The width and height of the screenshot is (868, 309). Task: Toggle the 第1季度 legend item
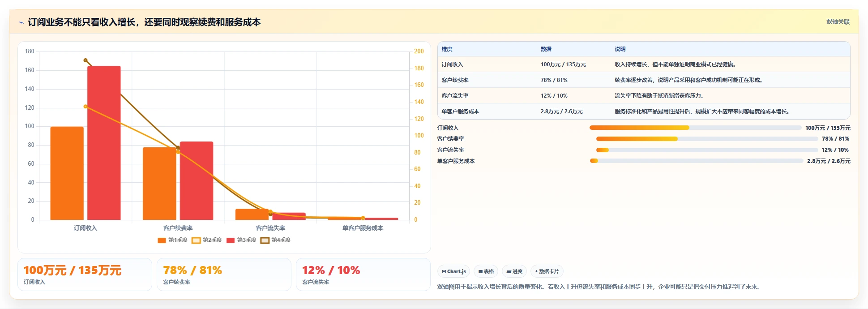(173, 240)
